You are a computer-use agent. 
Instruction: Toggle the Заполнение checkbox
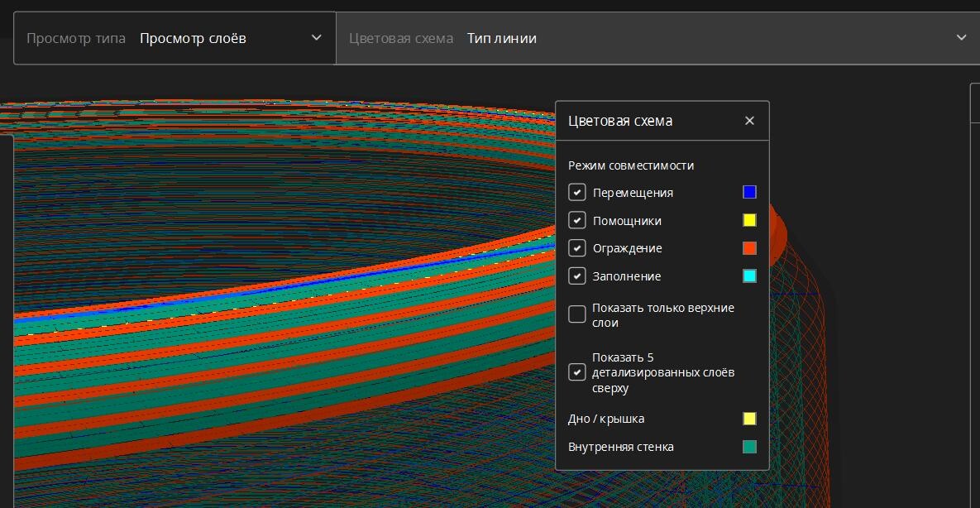577,276
